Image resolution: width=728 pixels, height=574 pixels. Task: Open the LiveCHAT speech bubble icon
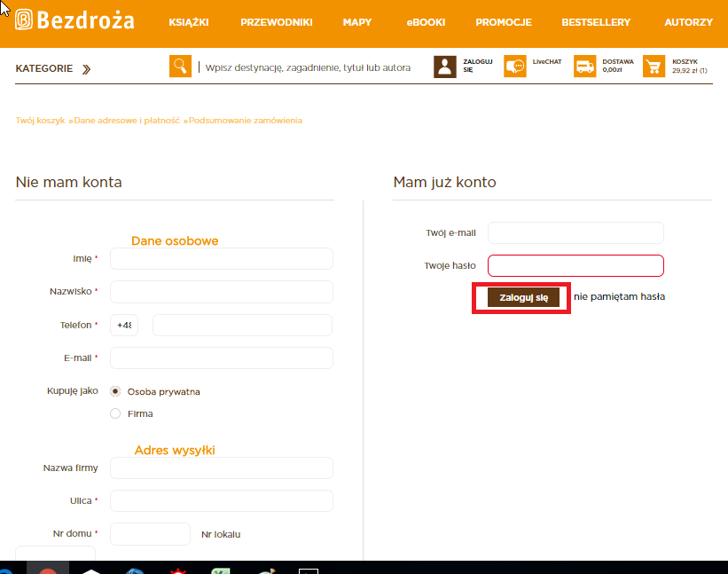(x=515, y=66)
